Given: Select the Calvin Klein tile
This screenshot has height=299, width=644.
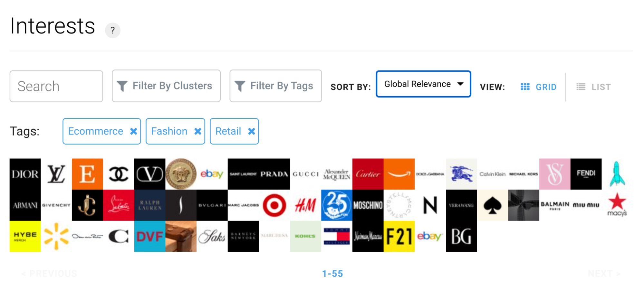Looking at the screenshot, I should [492, 174].
